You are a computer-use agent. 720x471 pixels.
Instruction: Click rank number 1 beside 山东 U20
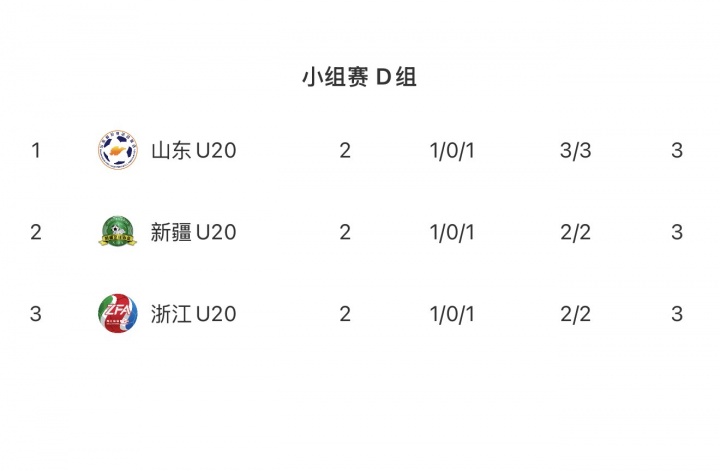pos(36,151)
